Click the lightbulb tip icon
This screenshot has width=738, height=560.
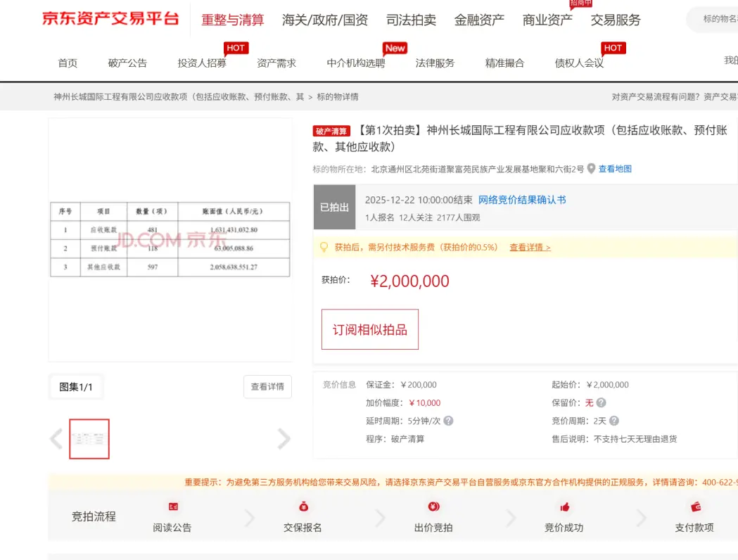[x=324, y=247]
